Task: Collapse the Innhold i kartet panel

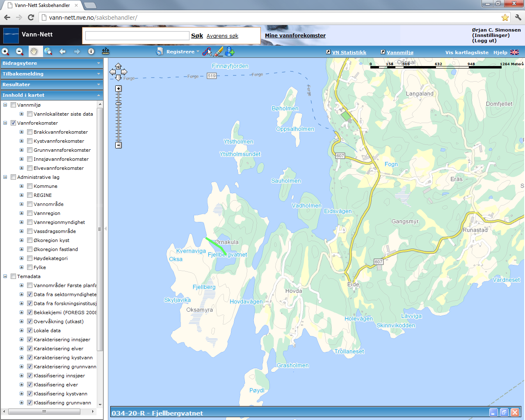Action: 52,95
